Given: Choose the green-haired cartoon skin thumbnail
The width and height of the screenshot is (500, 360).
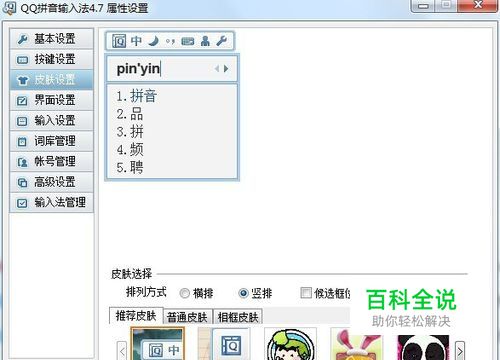Looking at the screenshot, I should 290,343.
